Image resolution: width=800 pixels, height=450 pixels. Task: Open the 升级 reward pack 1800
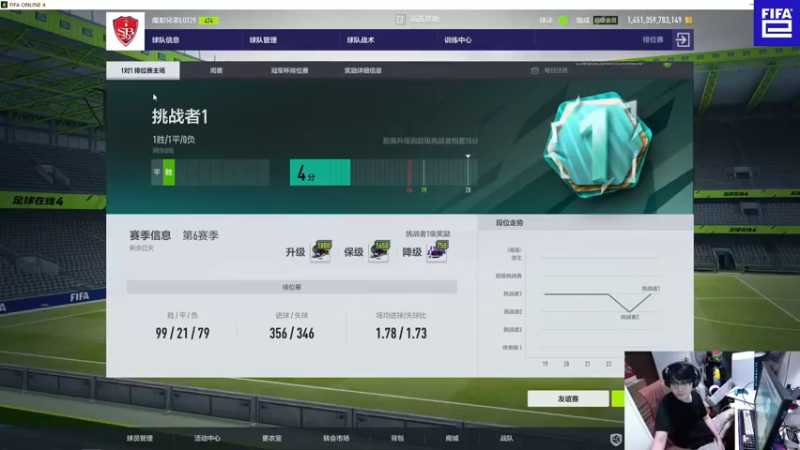pyautogui.click(x=321, y=251)
